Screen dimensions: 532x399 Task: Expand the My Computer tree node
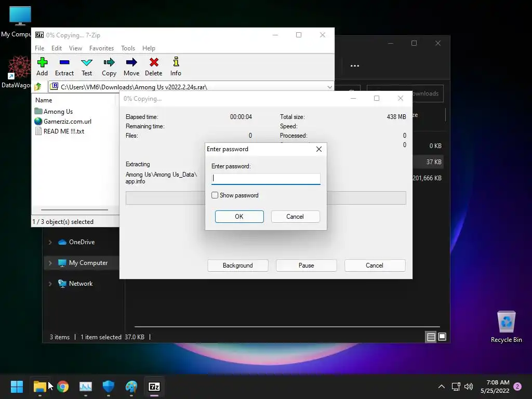(x=50, y=263)
